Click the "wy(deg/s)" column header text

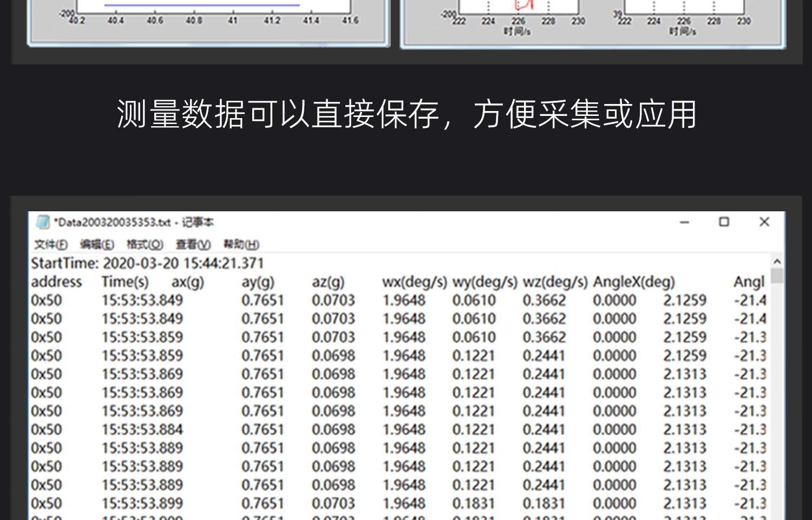click(x=485, y=282)
